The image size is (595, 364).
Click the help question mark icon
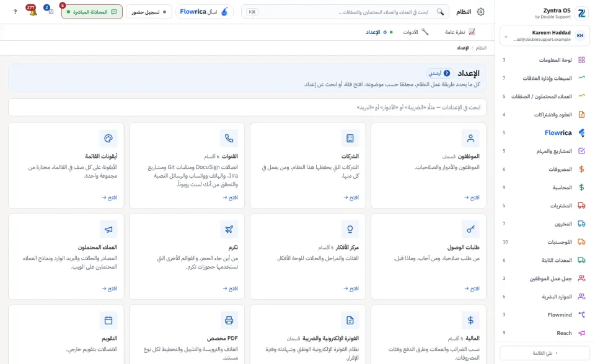[15, 12]
